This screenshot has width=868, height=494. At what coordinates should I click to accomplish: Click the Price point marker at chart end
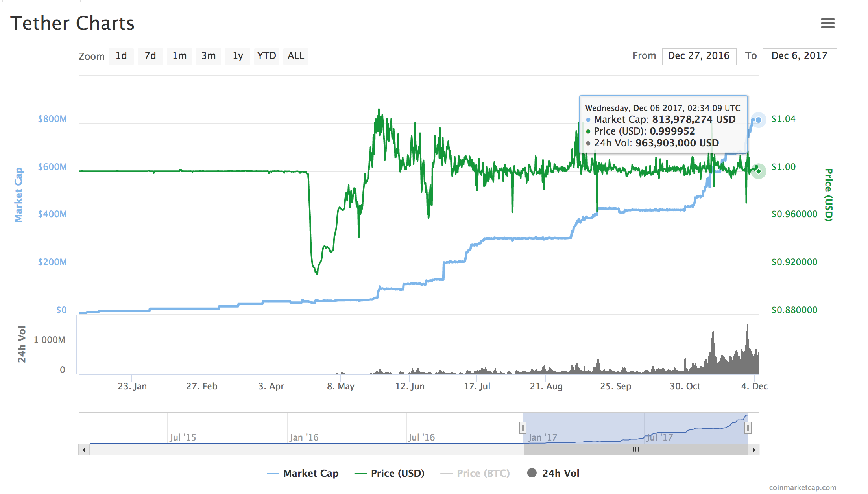coord(758,171)
